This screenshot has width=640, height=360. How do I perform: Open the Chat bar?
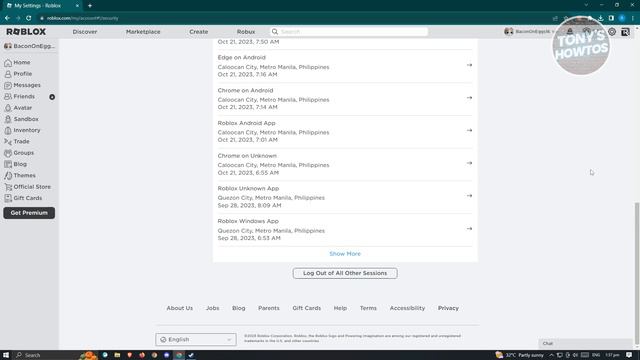point(585,343)
